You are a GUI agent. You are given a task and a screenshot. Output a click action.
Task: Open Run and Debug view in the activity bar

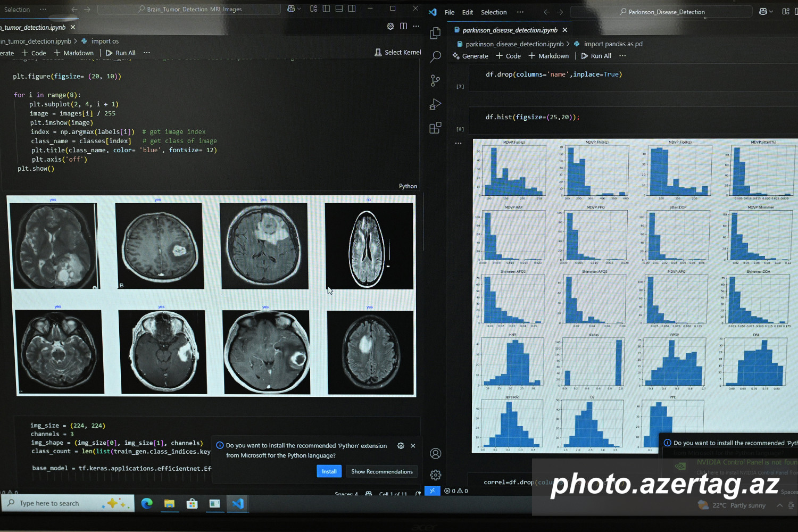coord(435,104)
